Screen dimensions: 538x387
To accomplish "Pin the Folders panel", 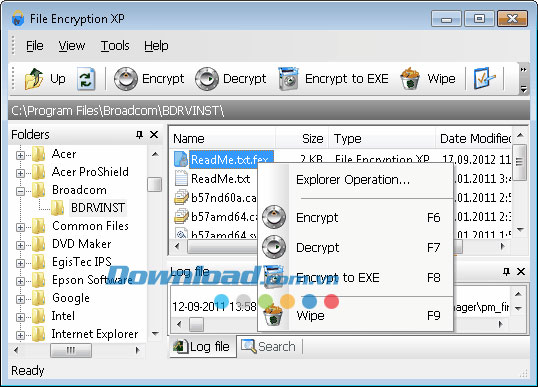I will coord(139,134).
